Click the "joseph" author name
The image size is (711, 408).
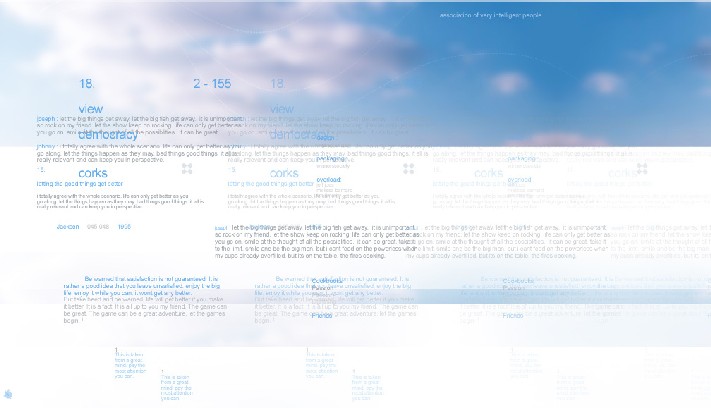(46, 117)
